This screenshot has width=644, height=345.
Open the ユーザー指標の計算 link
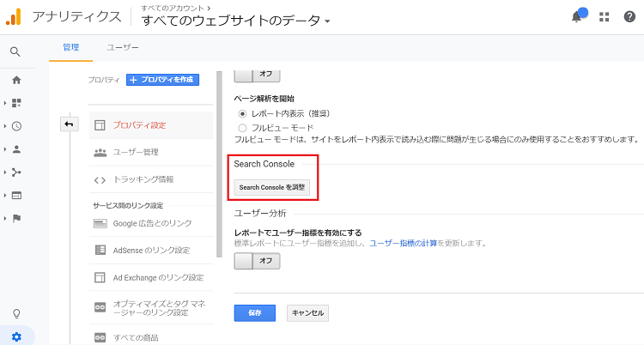(403, 243)
